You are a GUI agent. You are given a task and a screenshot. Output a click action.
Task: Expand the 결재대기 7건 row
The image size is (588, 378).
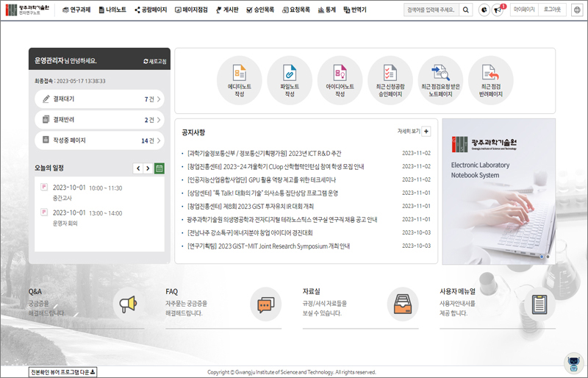pos(99,99)
